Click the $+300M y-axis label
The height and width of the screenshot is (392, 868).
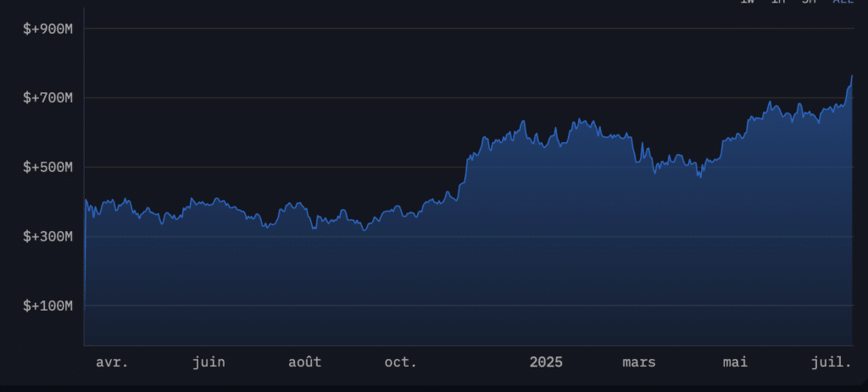[x=48, y=236]
